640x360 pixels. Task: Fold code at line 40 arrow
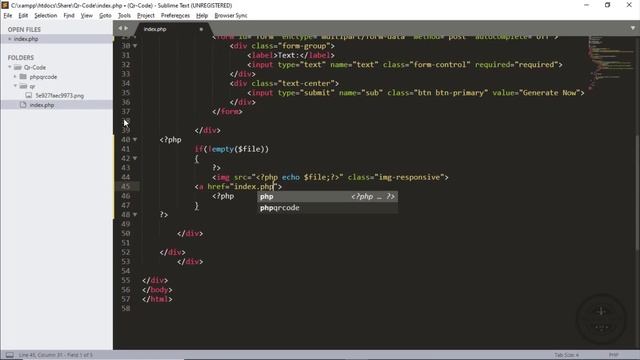coord(135,140)
